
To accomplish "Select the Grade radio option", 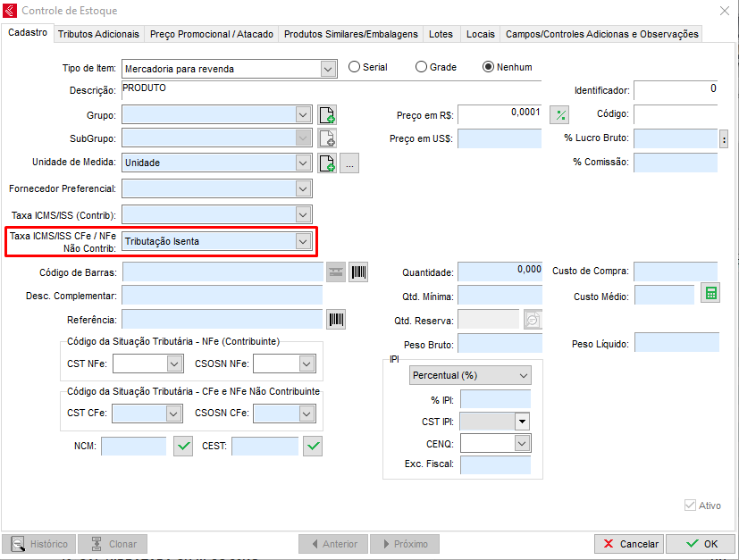I will pyautogui.click(x=422, y=67).
